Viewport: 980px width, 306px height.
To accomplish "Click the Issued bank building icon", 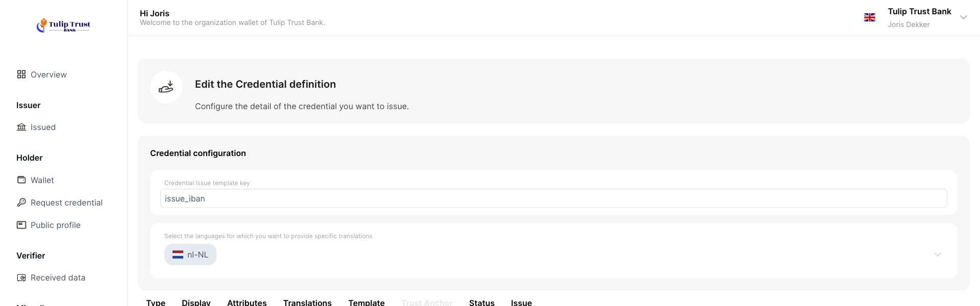I will [21, 127].
